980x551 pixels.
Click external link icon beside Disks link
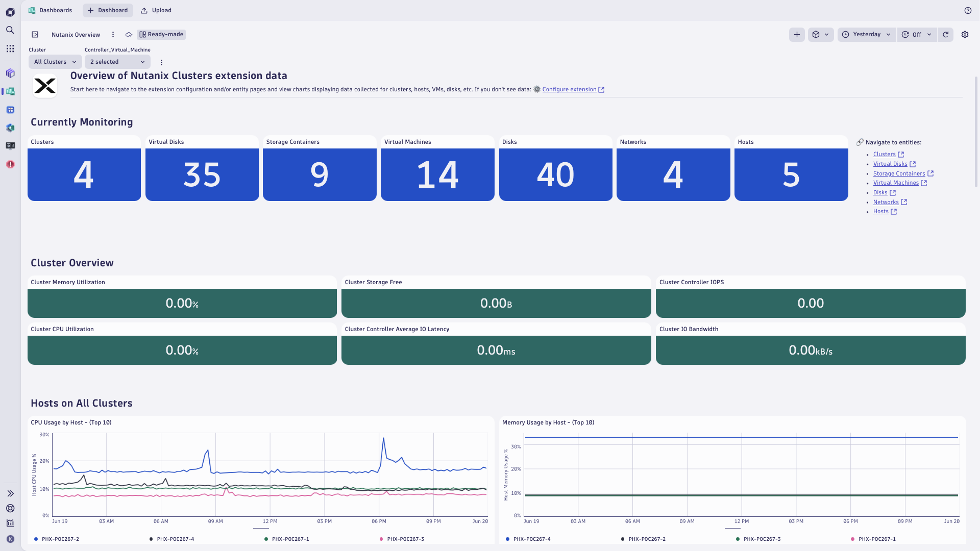893,193
